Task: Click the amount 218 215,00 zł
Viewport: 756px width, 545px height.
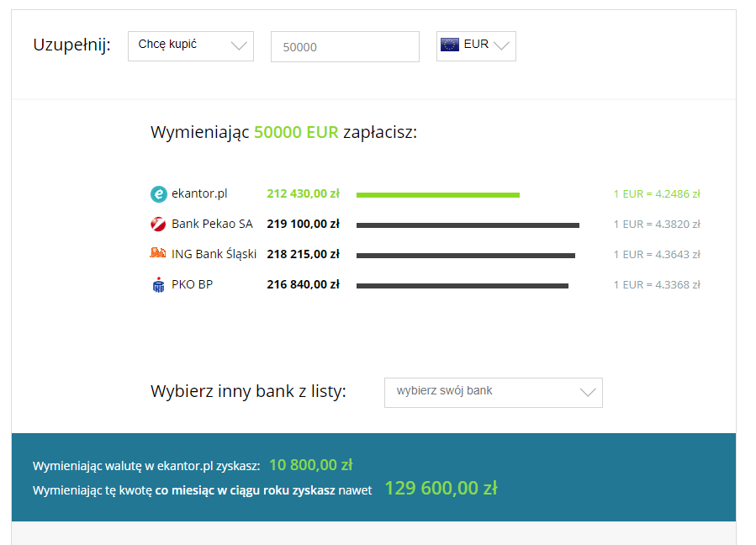Action: click(x=304, y=254)
